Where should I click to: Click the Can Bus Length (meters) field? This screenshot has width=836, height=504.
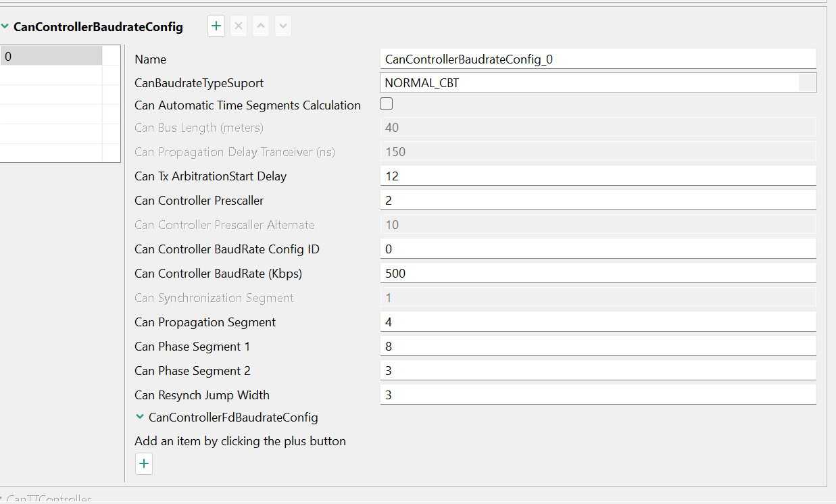tap(597, 127)
